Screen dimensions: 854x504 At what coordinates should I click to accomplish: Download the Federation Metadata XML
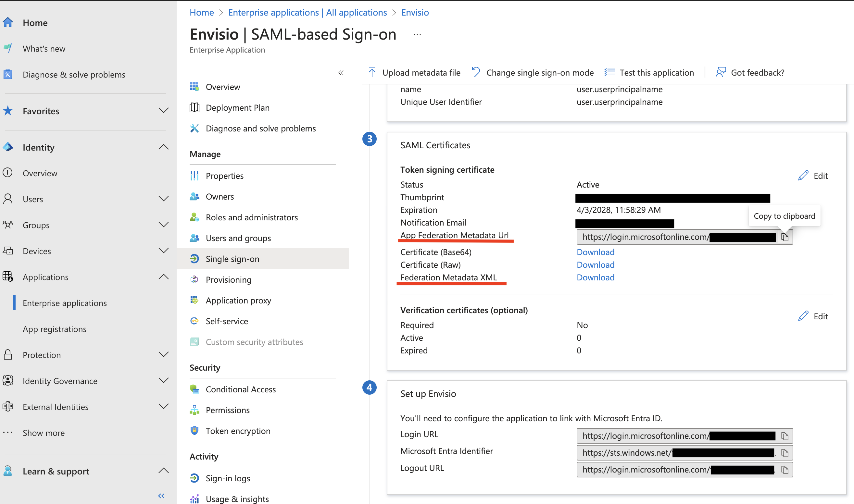596,277
